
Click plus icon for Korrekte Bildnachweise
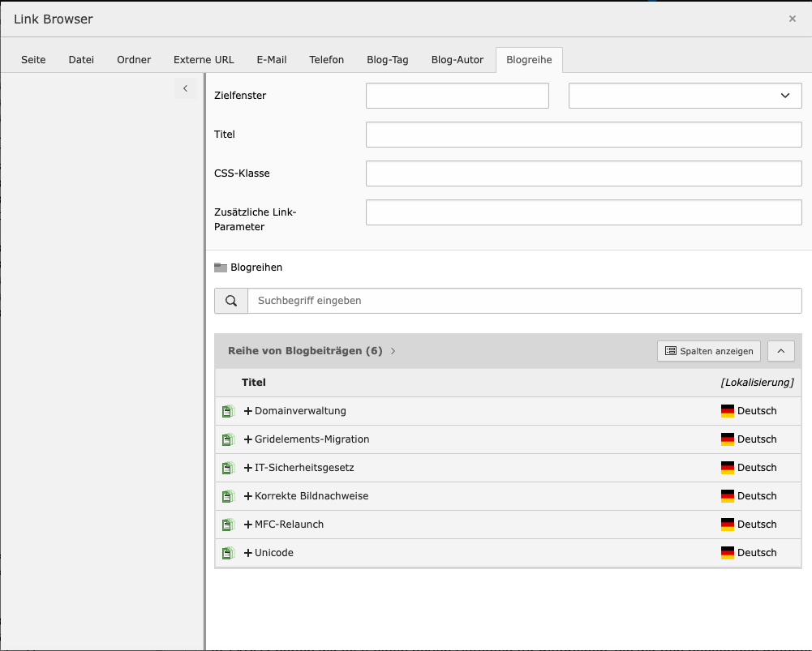coord(248,496)
